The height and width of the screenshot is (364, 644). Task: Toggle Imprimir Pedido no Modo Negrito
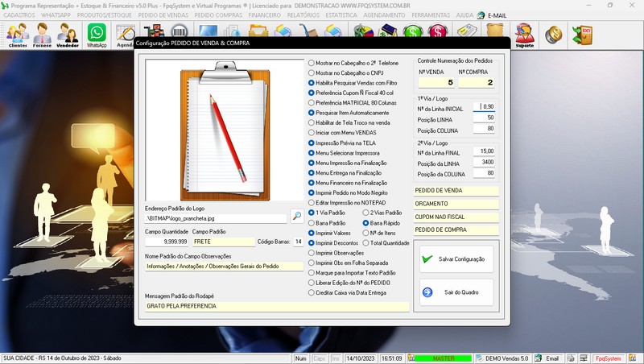pyautogui.click(x=312, y=192)
